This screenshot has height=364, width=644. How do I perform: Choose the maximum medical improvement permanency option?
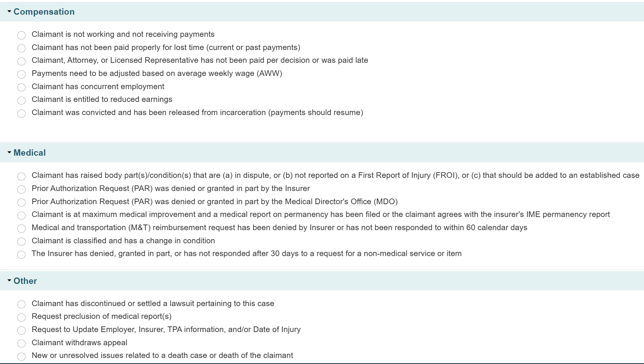[x=21, y=215]
